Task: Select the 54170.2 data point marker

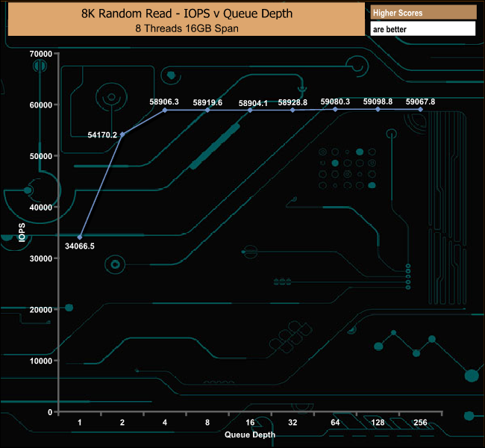Action: click(122, 134)
